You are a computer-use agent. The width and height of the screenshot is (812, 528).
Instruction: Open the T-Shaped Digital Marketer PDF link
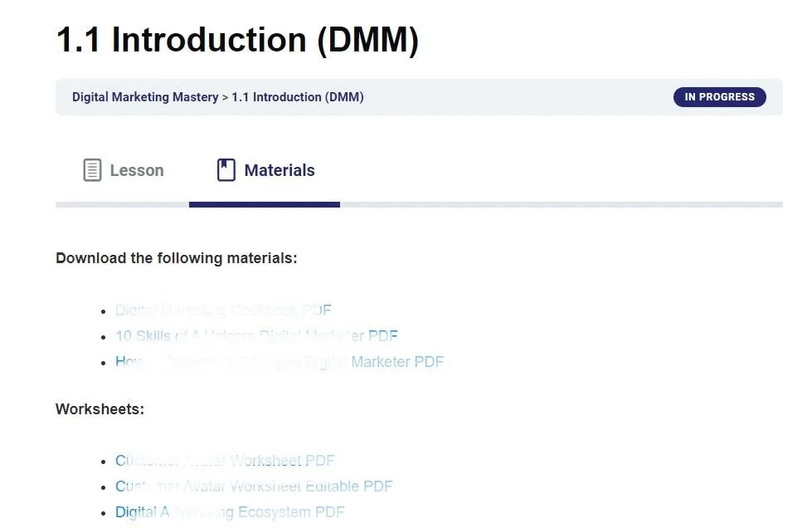tap(280, 362)
